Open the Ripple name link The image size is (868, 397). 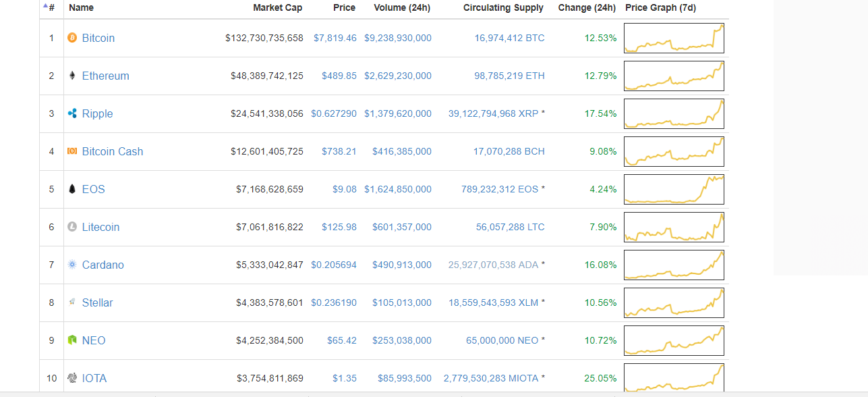[x=98, y=113]
